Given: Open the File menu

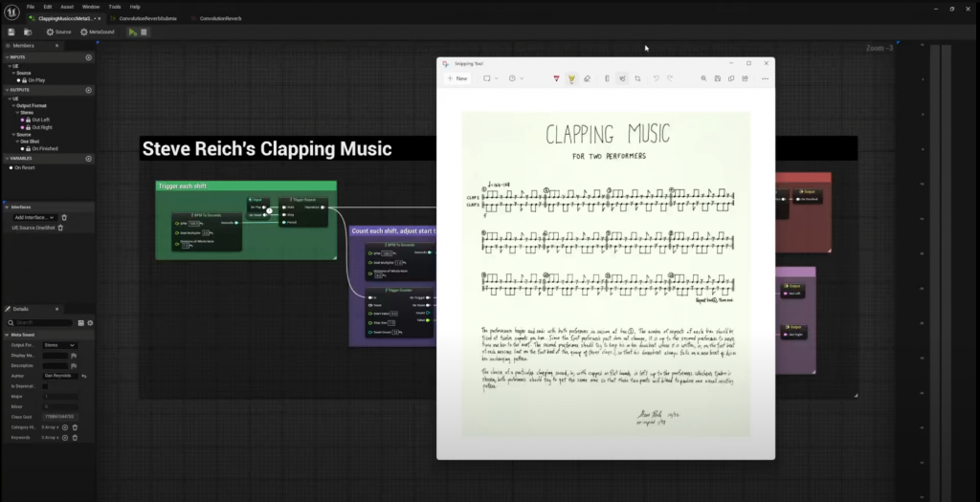Looking at the screenshot, I should 31,7.
